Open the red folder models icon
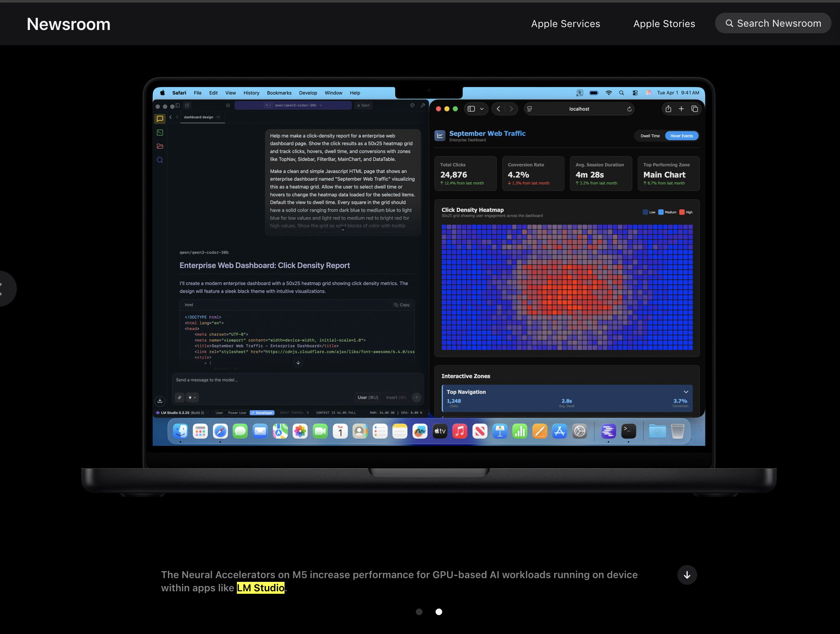 pos(160,146)
